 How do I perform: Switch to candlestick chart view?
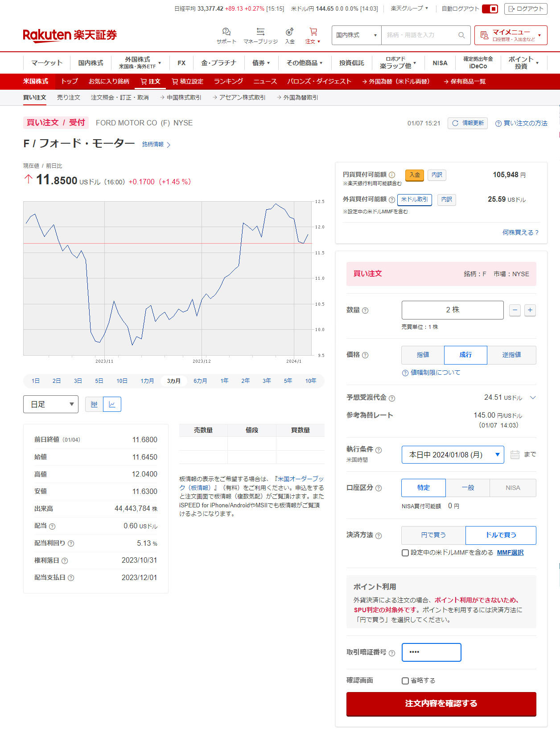(x=94, y=404)
